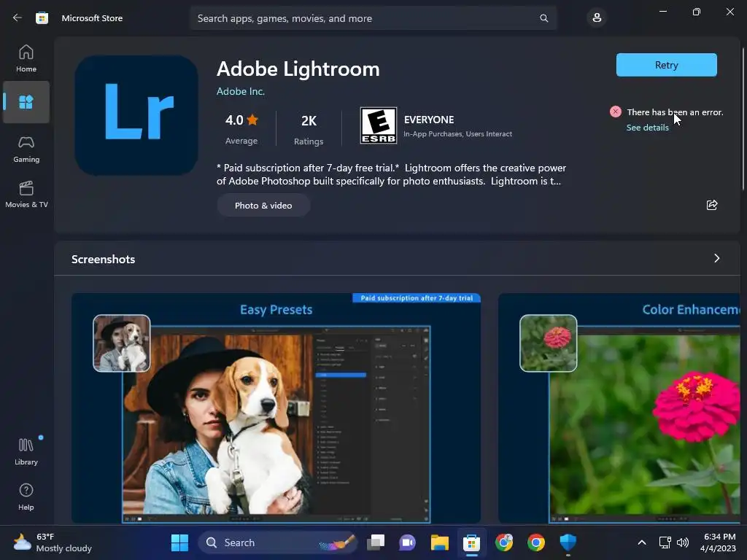Open the first Chrome taskbar icon
The image size is (747, 560).
504,542
